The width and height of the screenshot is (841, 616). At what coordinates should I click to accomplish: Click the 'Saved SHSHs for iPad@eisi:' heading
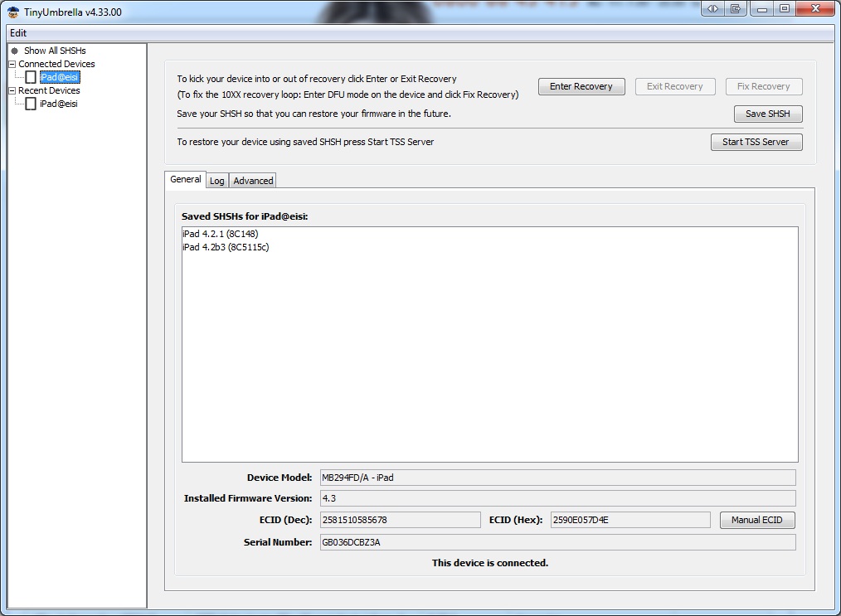pos(245,216)
